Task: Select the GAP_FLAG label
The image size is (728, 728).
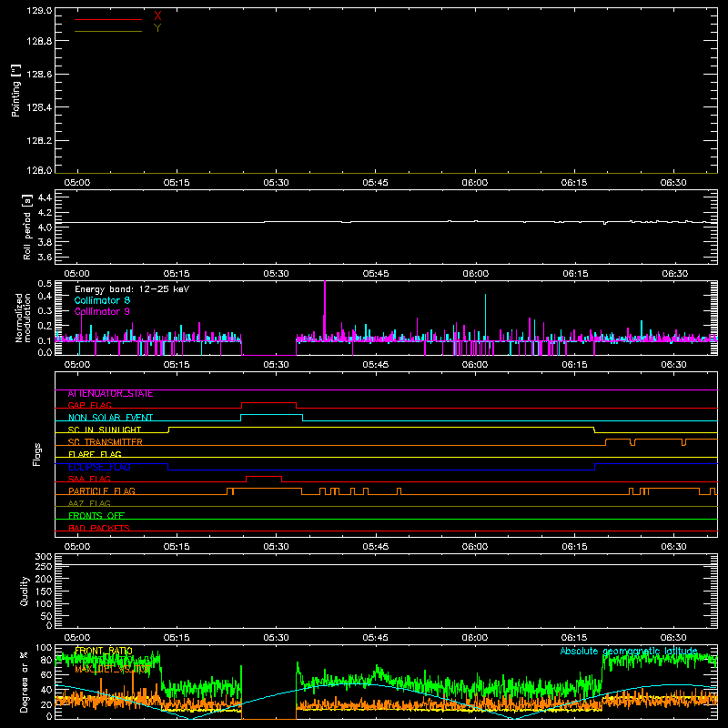Action: click(x=89, y=406)
